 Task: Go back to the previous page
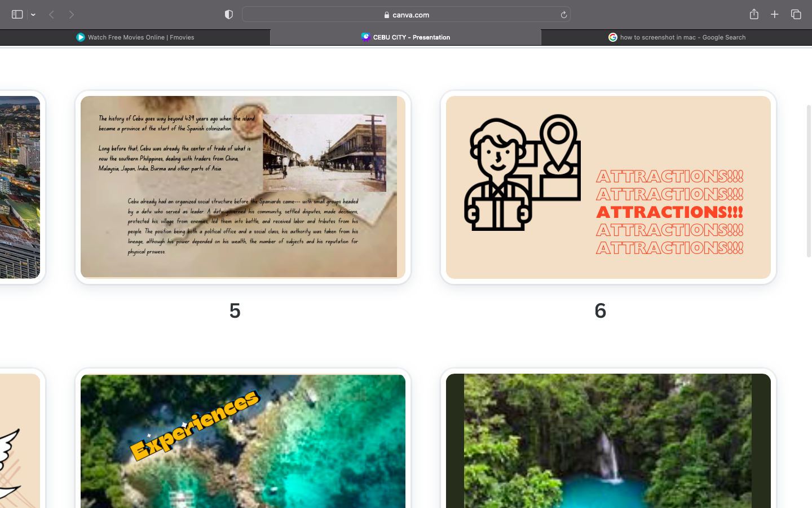click(x=51, y=15)
